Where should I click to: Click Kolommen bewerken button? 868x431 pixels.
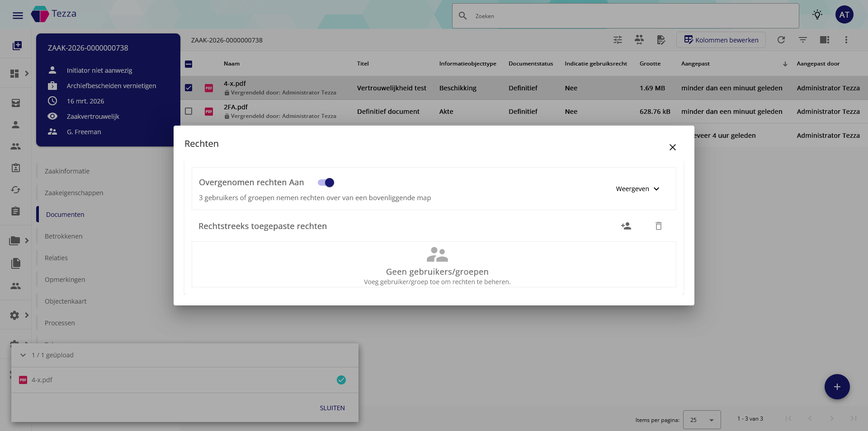coord(721,40)
